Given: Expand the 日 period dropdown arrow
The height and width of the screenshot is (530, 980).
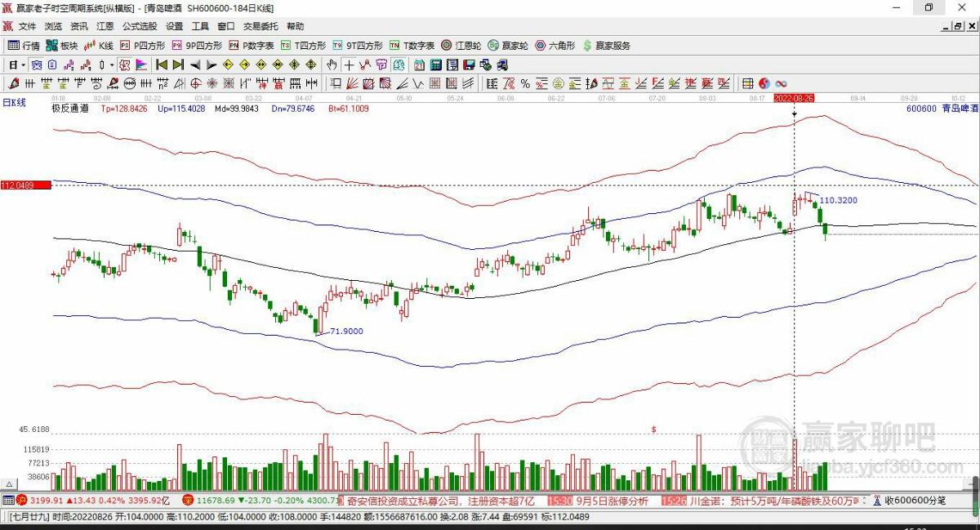Looking at the screenshot, I should (x=23, y=65).
